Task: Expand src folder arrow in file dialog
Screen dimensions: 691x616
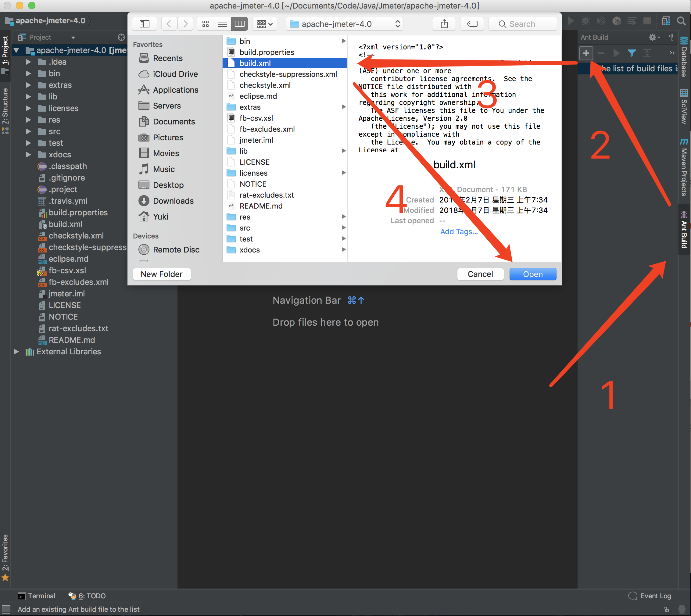Action: tap(343, 228)
